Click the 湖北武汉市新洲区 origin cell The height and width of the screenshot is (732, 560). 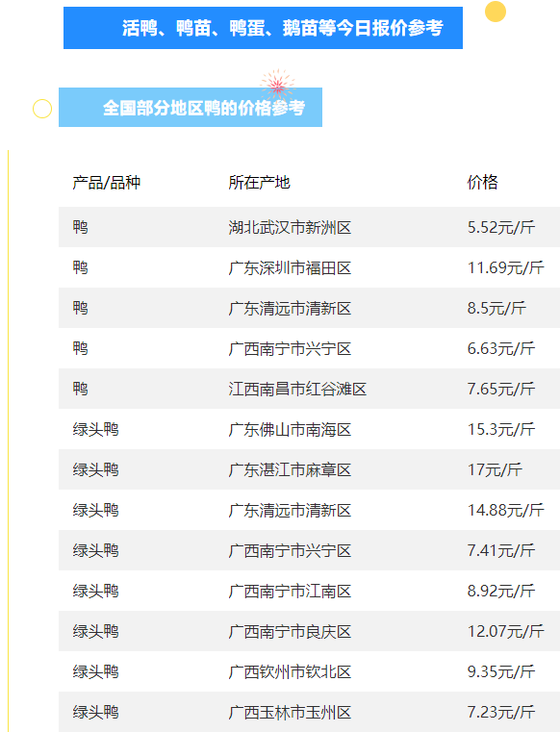[290, 227]
